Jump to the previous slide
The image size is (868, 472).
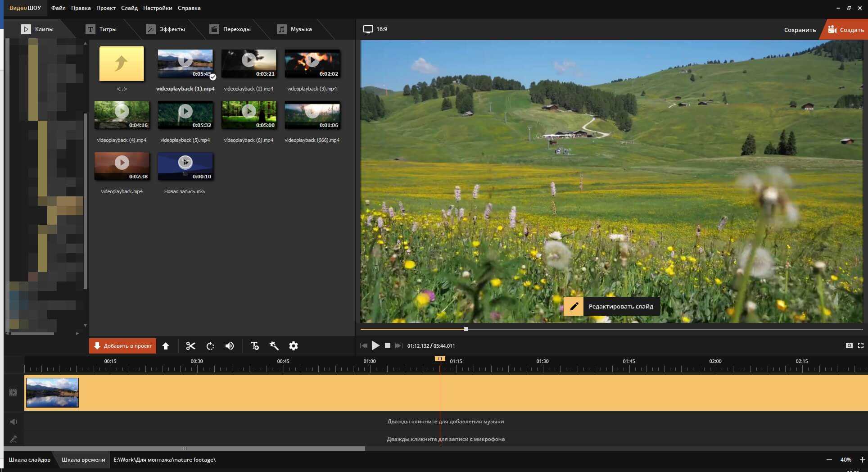(x=364, y=345)
